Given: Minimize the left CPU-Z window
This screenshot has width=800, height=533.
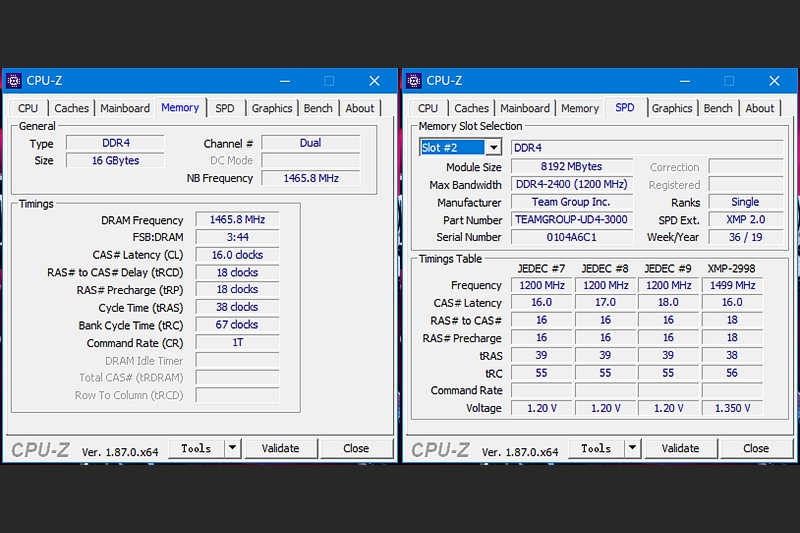Looking at the screenshot, I should pos(285,81).
